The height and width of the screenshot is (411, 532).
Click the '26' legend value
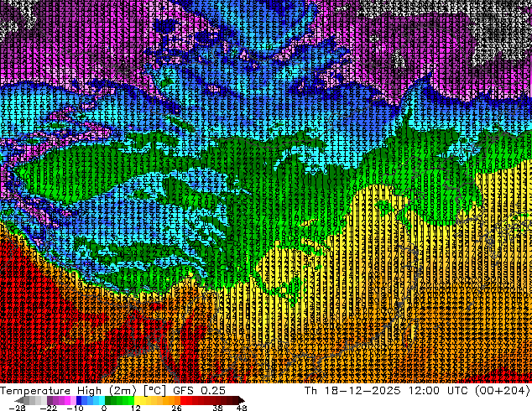(x=176, y=408)
